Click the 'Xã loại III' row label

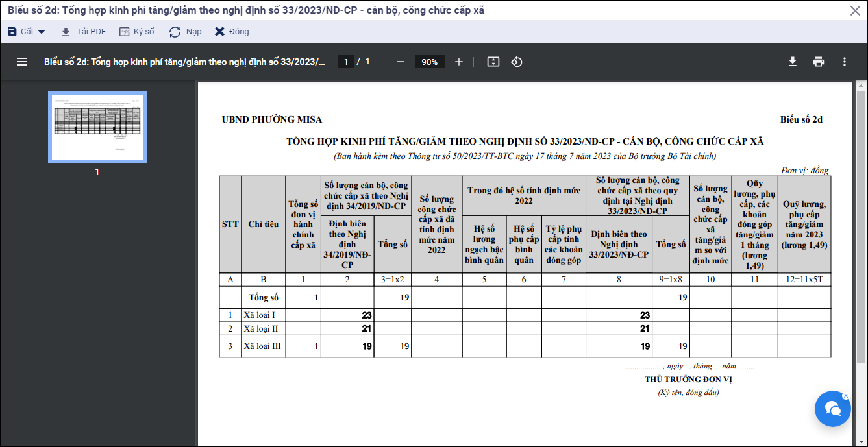coord(262,346)
